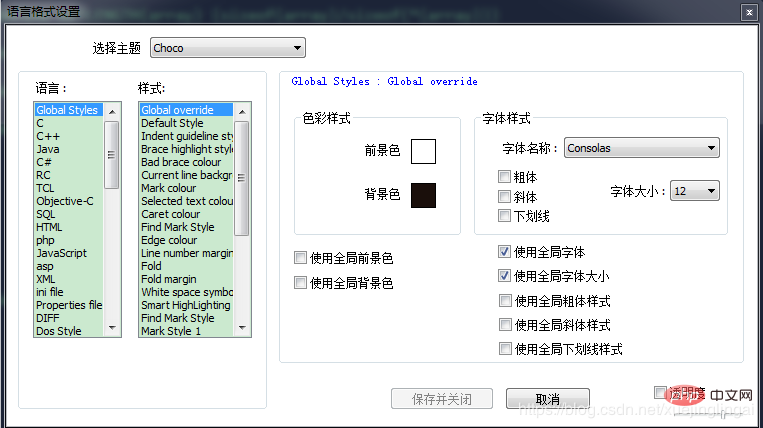Select Bad brace colour style

pos(186,162)
